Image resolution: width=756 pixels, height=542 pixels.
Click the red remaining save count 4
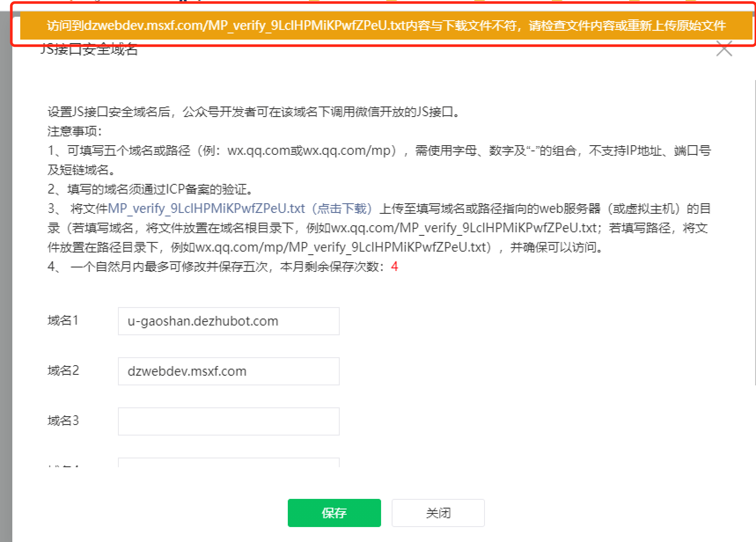(x=394, y=267)
